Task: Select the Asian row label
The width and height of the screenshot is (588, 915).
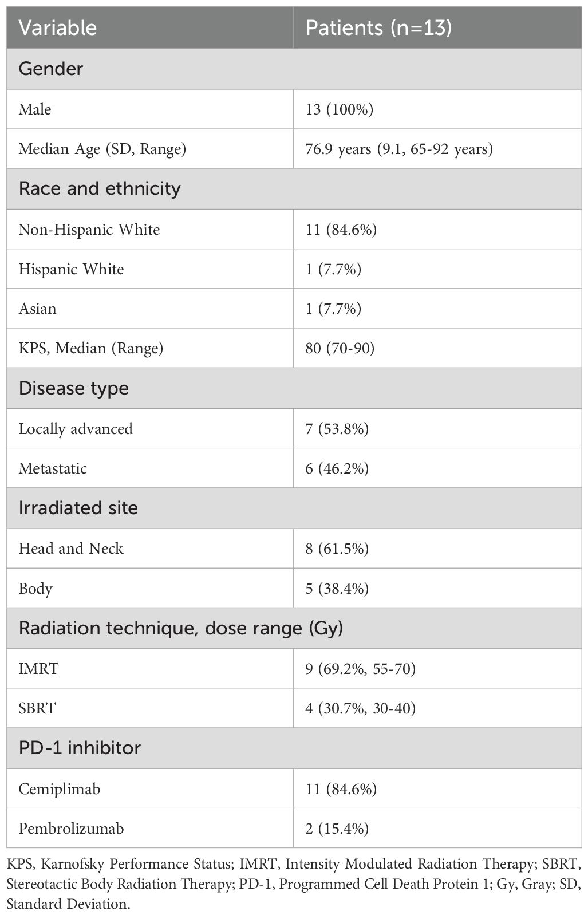Action: point(37,309)
